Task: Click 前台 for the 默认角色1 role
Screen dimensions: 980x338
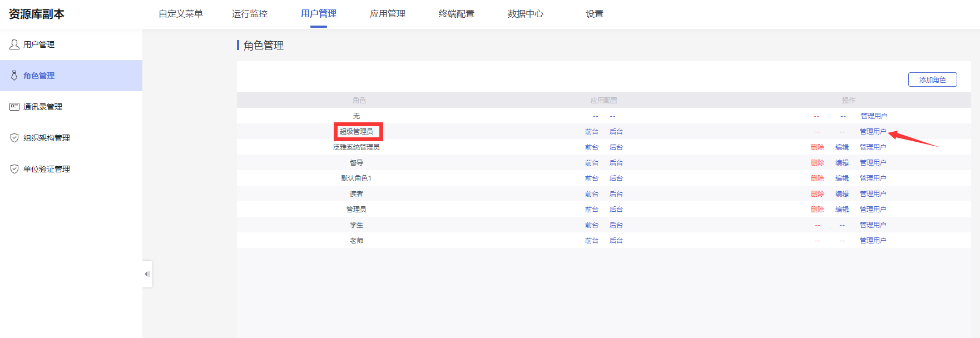Action: click(592, 178)
